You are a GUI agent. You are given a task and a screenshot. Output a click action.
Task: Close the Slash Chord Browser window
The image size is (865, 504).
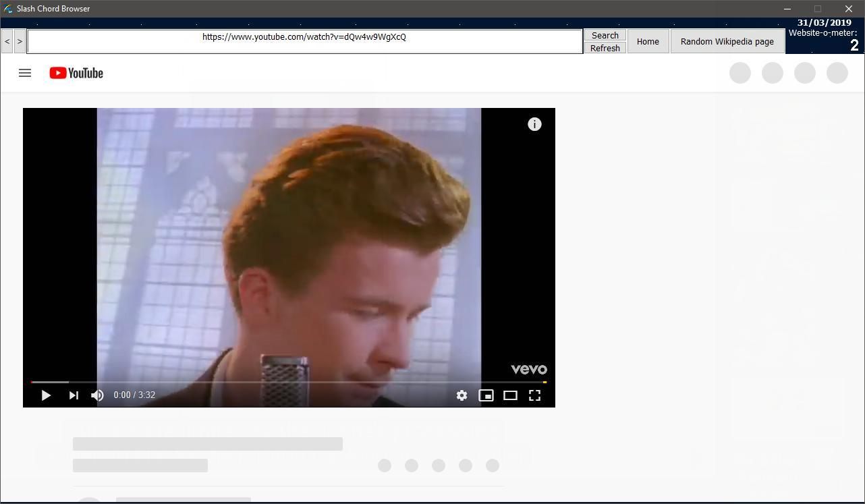(849, 9)
